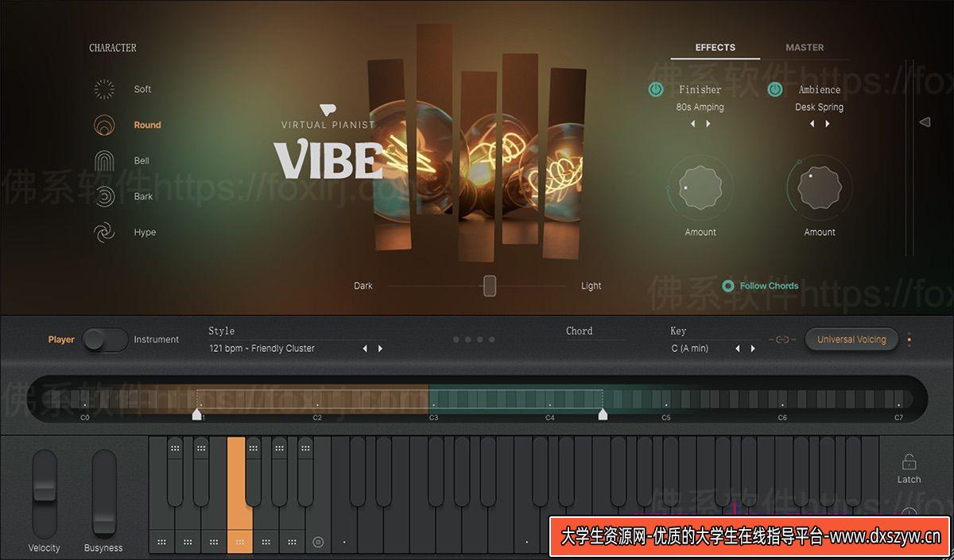Click the first black pattern key grid icon
The height and width of the screenshot is (560, 954).
click(175, 449)
